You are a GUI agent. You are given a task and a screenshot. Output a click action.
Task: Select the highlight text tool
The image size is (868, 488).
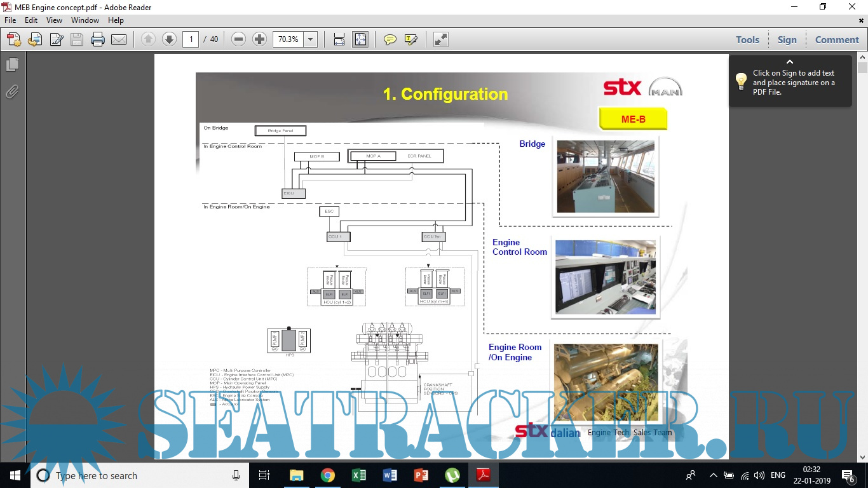411,39
